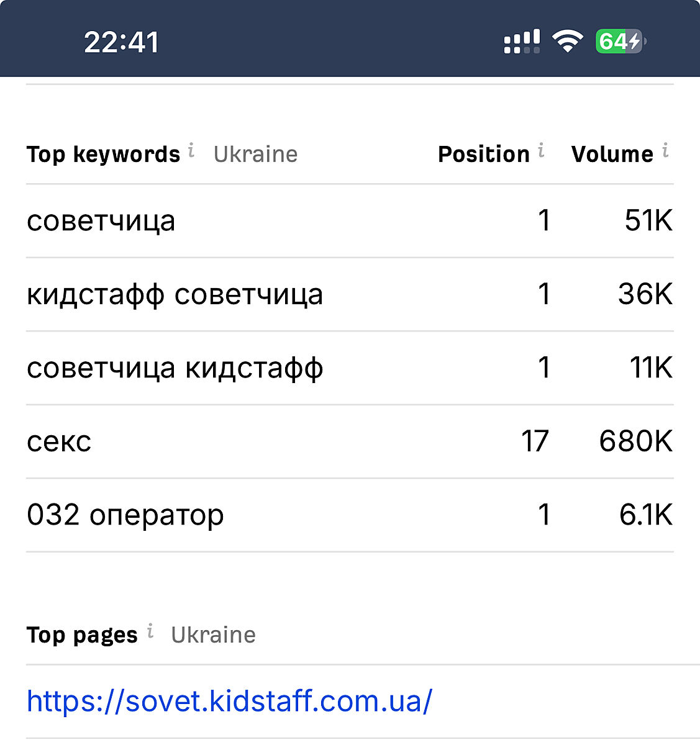Select the keyword советчица

pos(101,221)
